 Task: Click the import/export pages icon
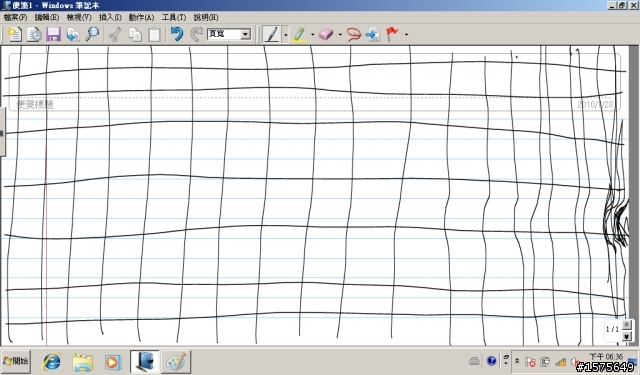click(x=73, y=34)
